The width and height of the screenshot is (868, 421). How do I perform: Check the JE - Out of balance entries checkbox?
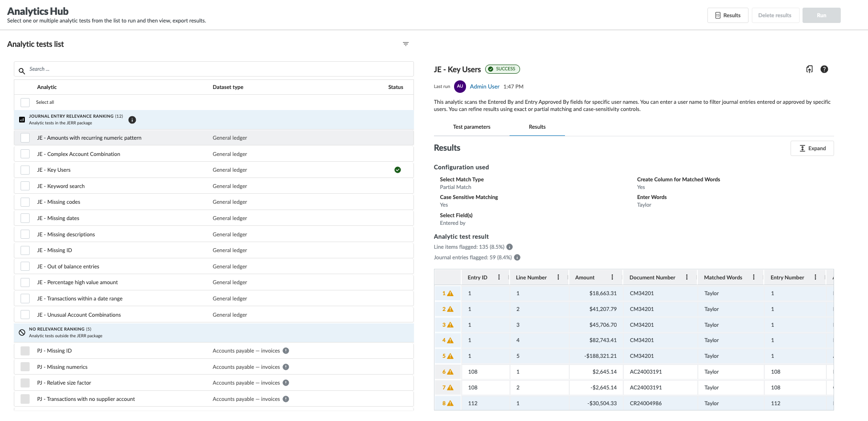(25, 266)
